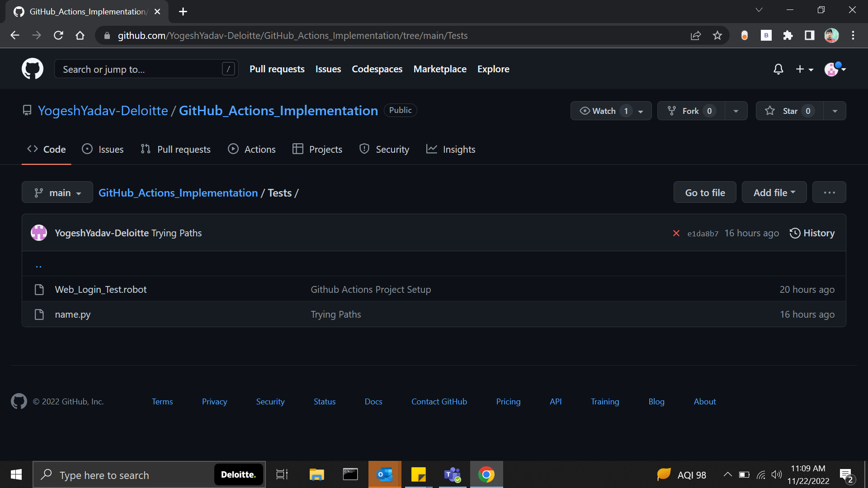The image size is (868, 488).
Task: Open the Windows Start menu
Action: point(16,474)
